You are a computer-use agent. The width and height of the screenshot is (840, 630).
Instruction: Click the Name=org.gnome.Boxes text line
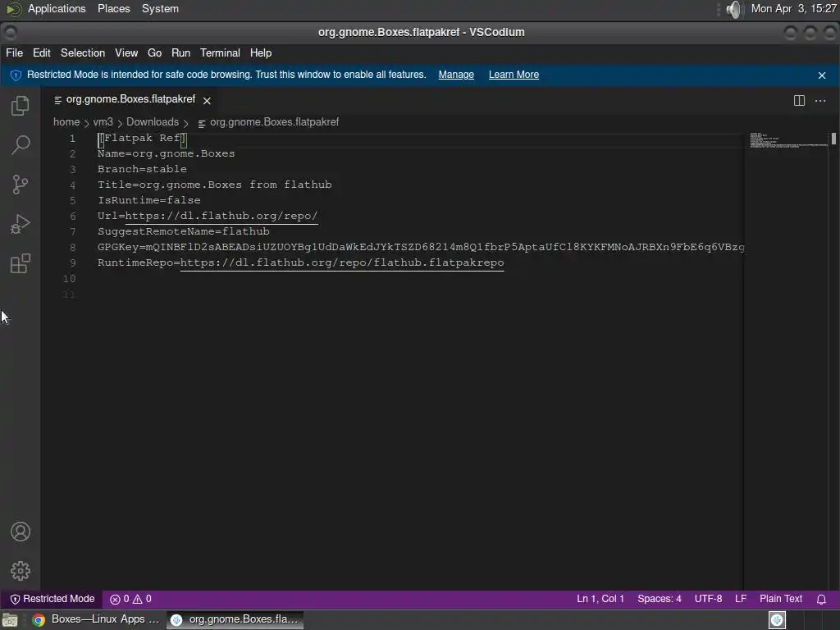point(166,153)
